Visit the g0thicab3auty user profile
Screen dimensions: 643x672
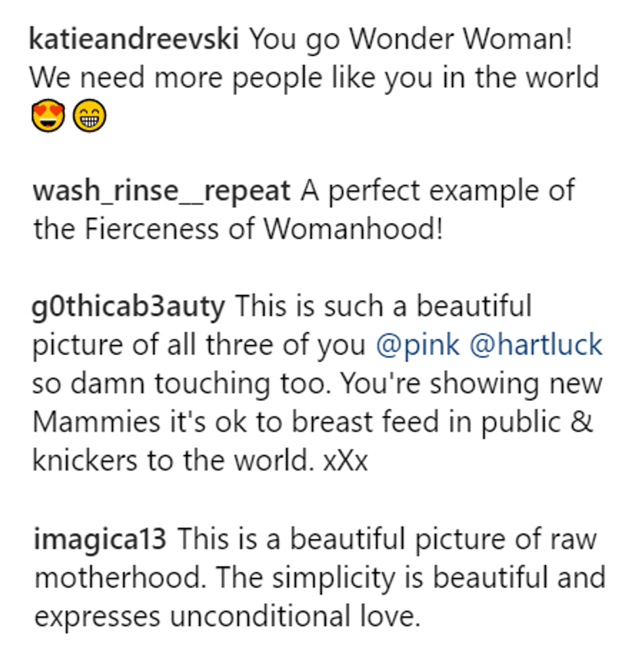coord(129,306)
